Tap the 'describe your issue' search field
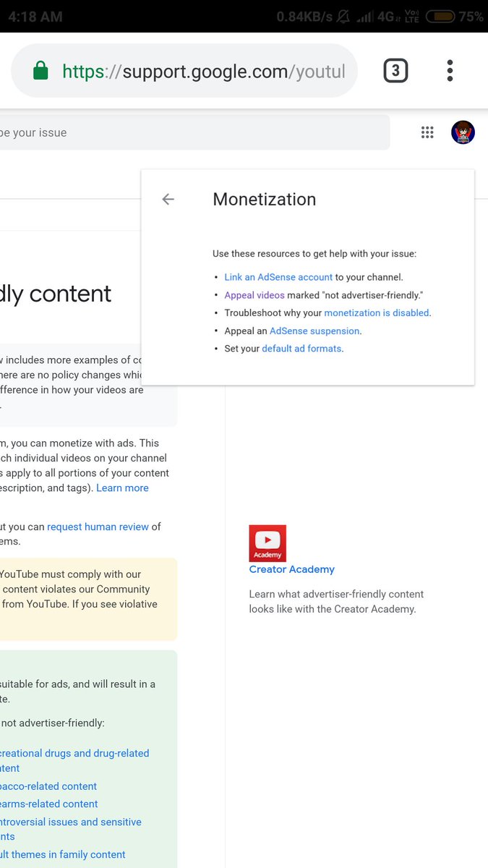The image size is (488, 868). click(195, 132)
